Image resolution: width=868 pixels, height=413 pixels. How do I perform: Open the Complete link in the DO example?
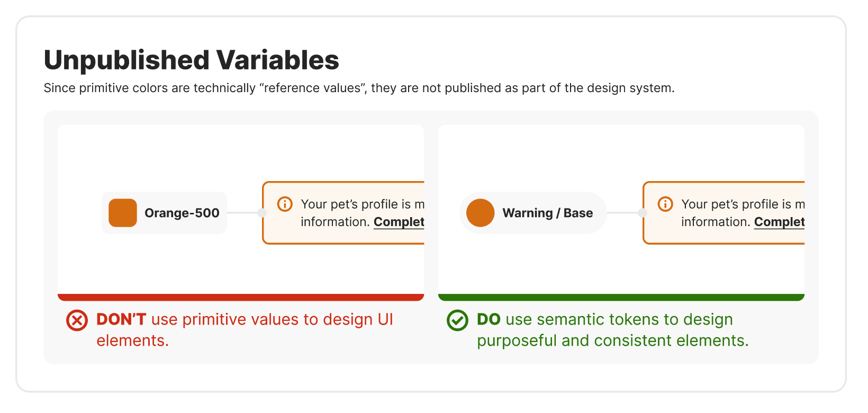779,222
